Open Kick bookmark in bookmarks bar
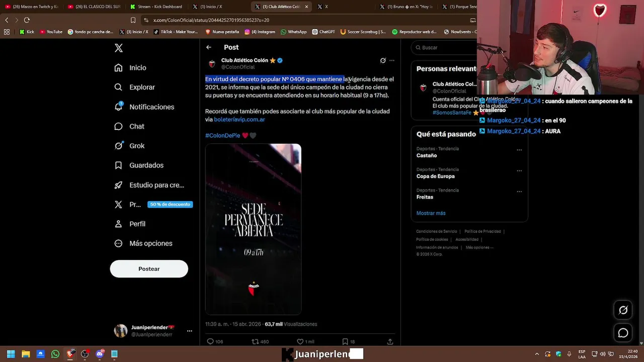This screenshot has width=644, height=362. tap(27, 32)
